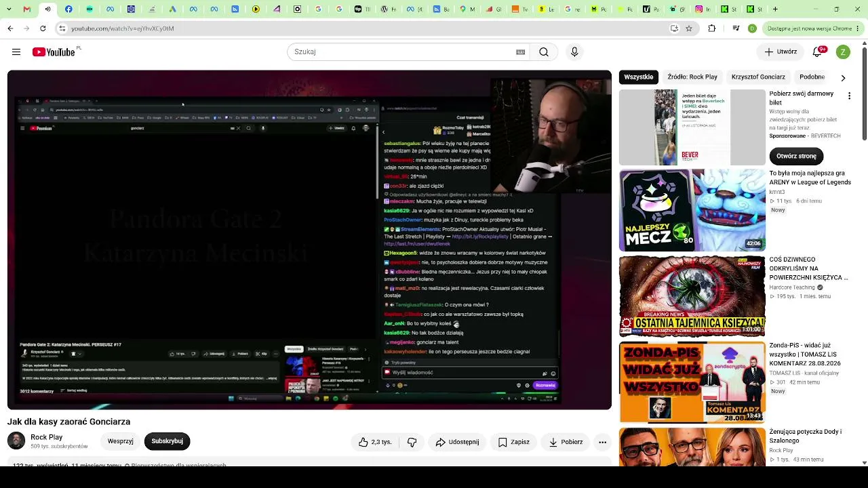Open title 'To była moja najlepsza gra'
The width and height of the screenshot is (868, 488).
pyautogui.click(x=810, y=178)
